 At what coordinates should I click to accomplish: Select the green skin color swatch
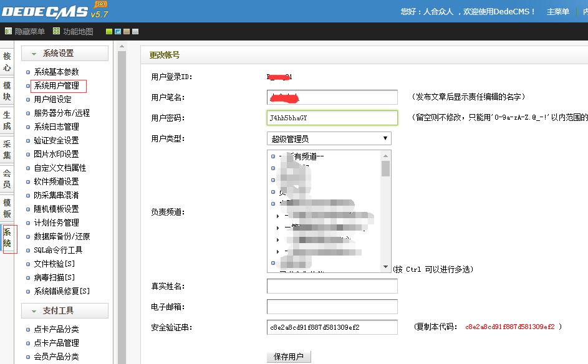[109, 31]
